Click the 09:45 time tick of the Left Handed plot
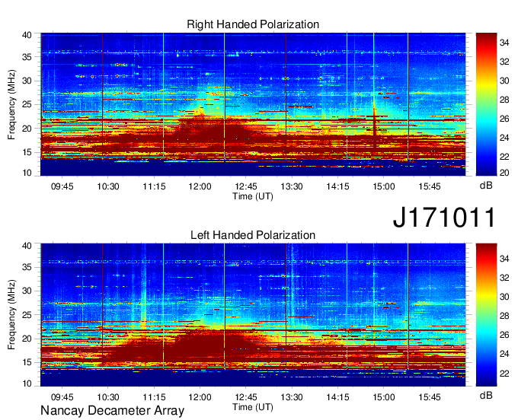518x420 pixels. tap(62, 397)
